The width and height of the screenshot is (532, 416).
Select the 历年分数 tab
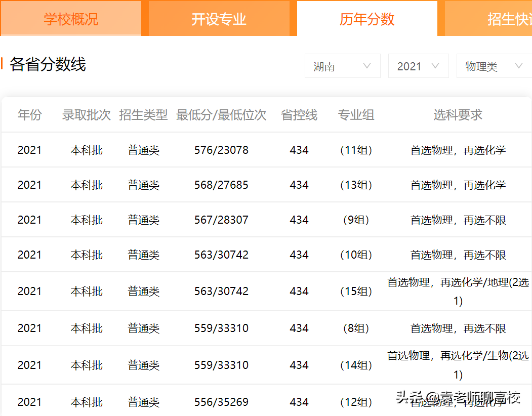pyautogui.click(x=366, y=18)
